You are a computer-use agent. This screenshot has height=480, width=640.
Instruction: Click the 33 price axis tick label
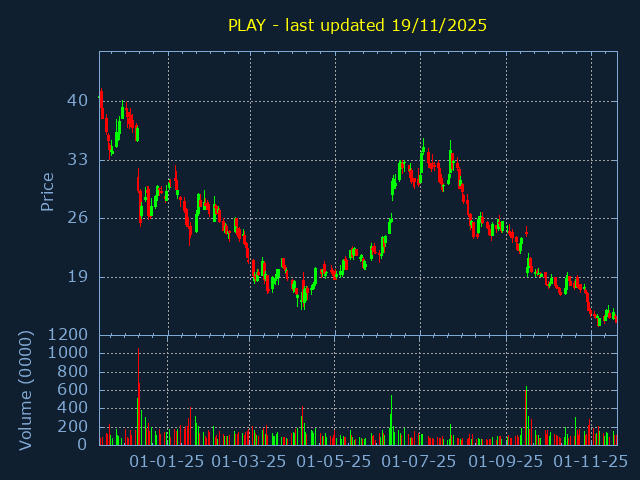pos(78,160)
